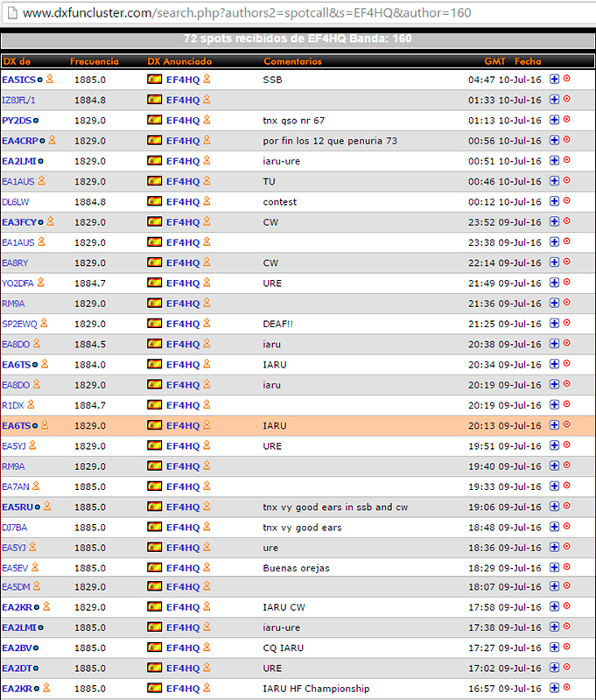Click the comment 'por fin los 12 que penuria 73'

[330, 141]
